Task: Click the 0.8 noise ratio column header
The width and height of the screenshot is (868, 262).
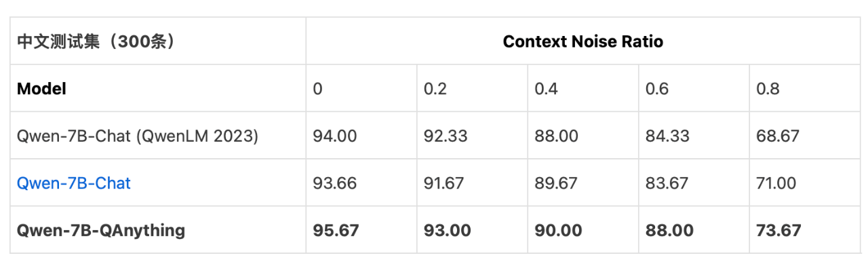Action: tap(768, 89)
